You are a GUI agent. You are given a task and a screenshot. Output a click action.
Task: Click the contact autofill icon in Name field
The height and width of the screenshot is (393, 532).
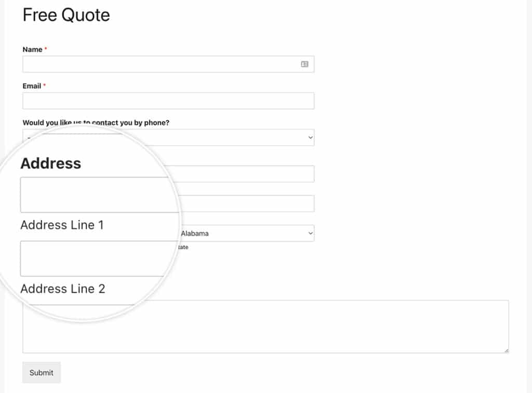click(x=306, y=63)
